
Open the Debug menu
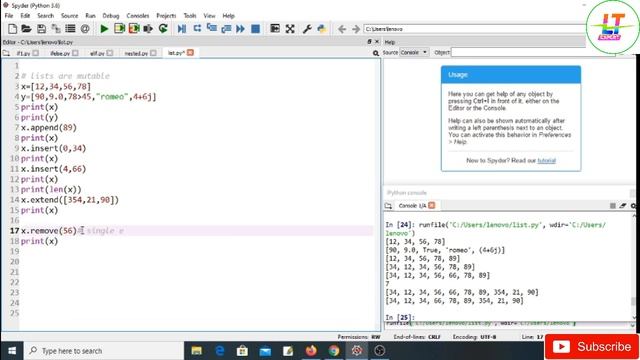(x=111, y=16)
